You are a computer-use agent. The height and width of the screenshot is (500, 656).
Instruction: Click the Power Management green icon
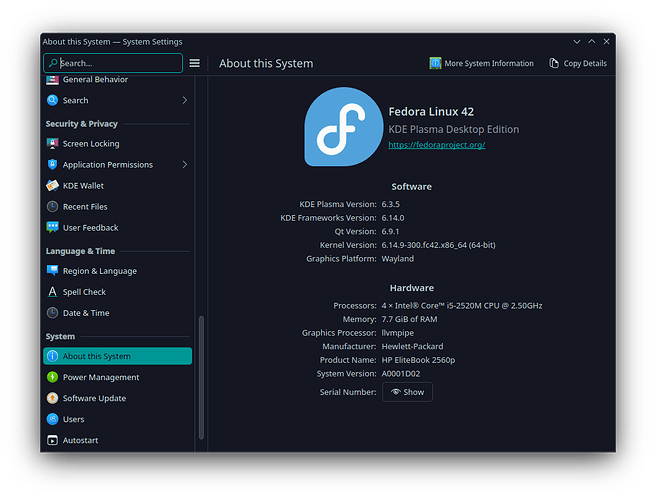click(52, 377)
